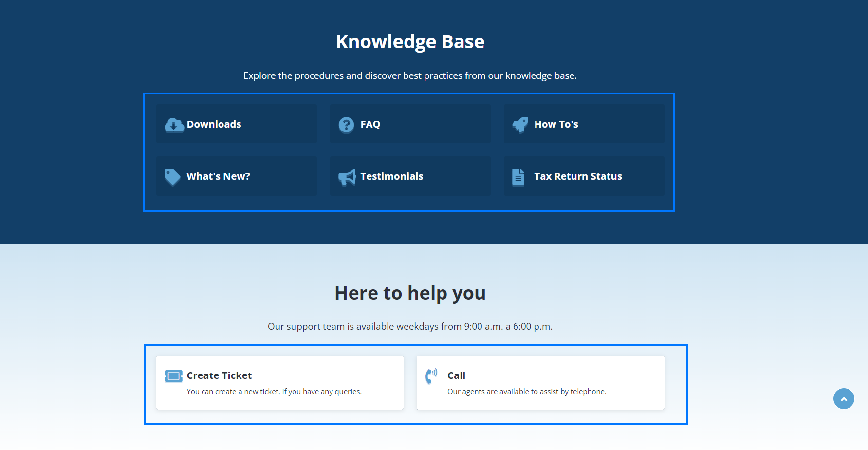Viewport: 868px width, 450px height.
Task: Open the What's New? category
Action: [x=236, y=176]
